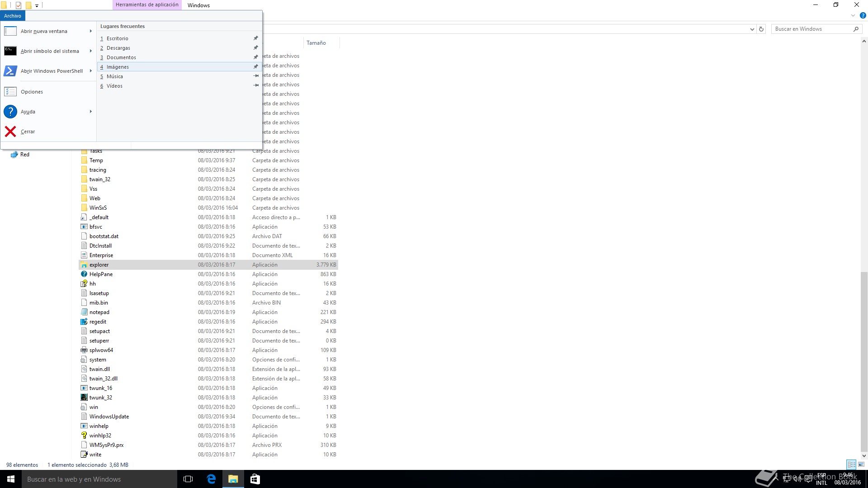This screenshot has width=868, height=488.
Task: Click the explorer application icon
Action: click(84, 265)
